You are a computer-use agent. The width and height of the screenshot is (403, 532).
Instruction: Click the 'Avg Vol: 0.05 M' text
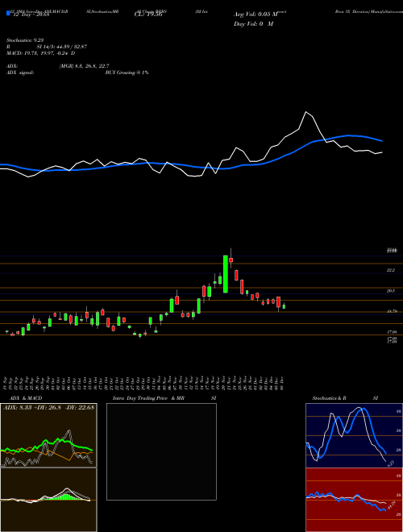point(256,15)
